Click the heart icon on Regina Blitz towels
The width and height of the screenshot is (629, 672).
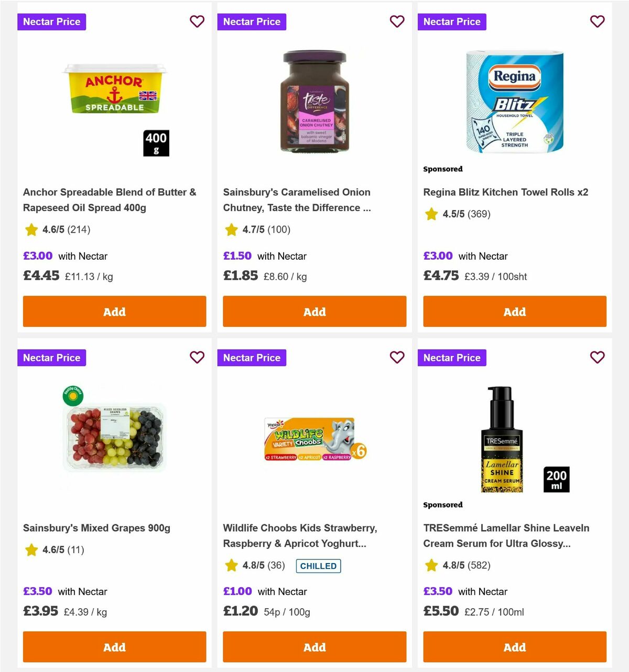[x=598, y=21]
